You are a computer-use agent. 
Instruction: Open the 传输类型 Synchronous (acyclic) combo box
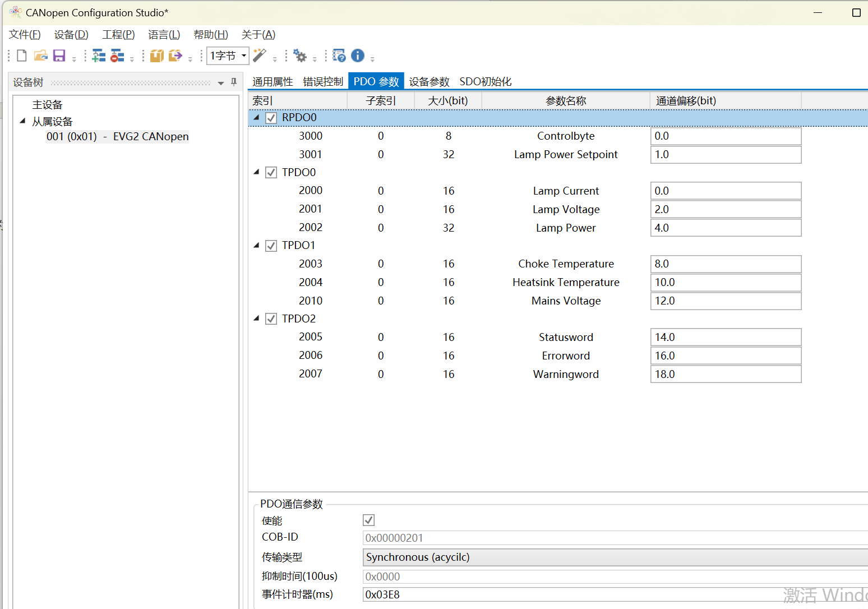tap(615, 557)
